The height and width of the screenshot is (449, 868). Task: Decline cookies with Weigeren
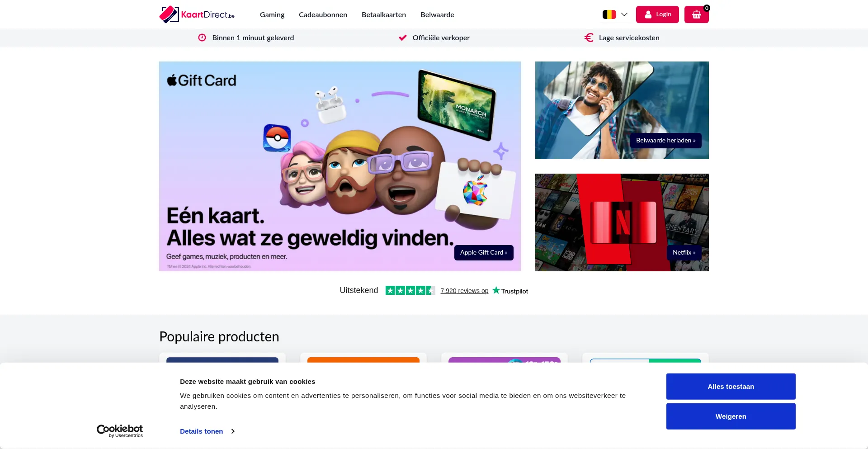tap(731, 416)
